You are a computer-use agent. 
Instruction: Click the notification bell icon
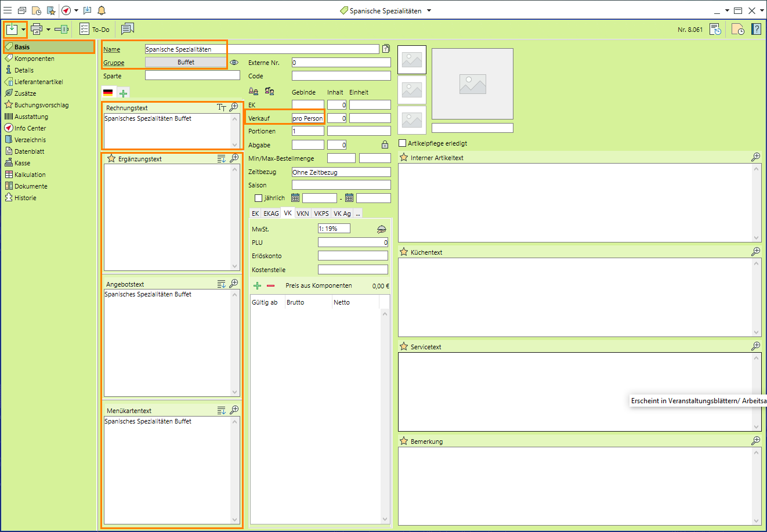click(x=102, y=10)
